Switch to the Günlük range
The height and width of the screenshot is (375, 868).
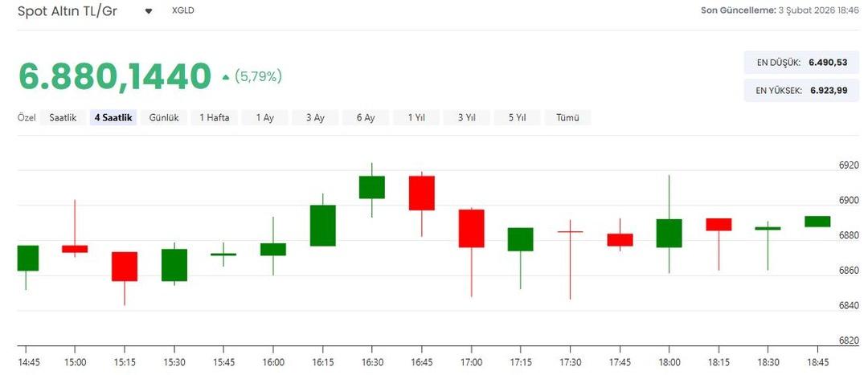point(164,118)
